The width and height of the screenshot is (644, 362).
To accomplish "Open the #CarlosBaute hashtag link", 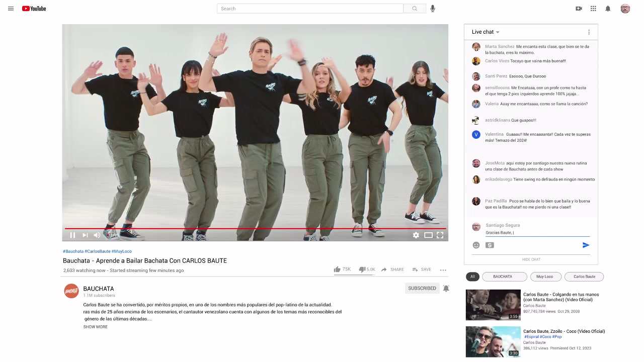I will coord(98,251).
